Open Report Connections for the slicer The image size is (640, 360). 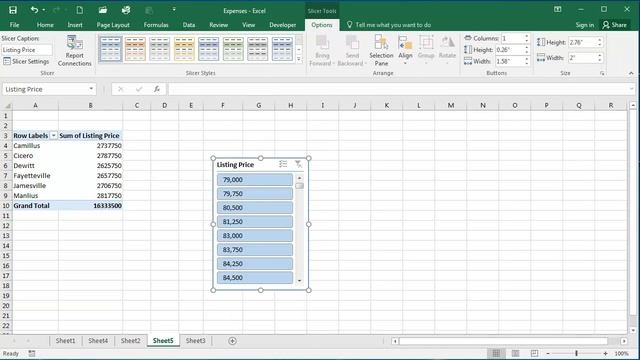point(74,51)
